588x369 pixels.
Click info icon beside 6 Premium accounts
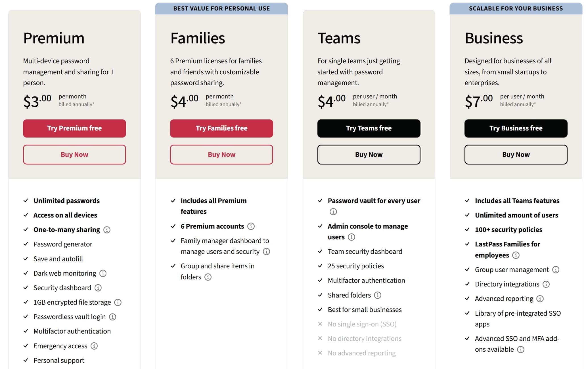point(251,226)
